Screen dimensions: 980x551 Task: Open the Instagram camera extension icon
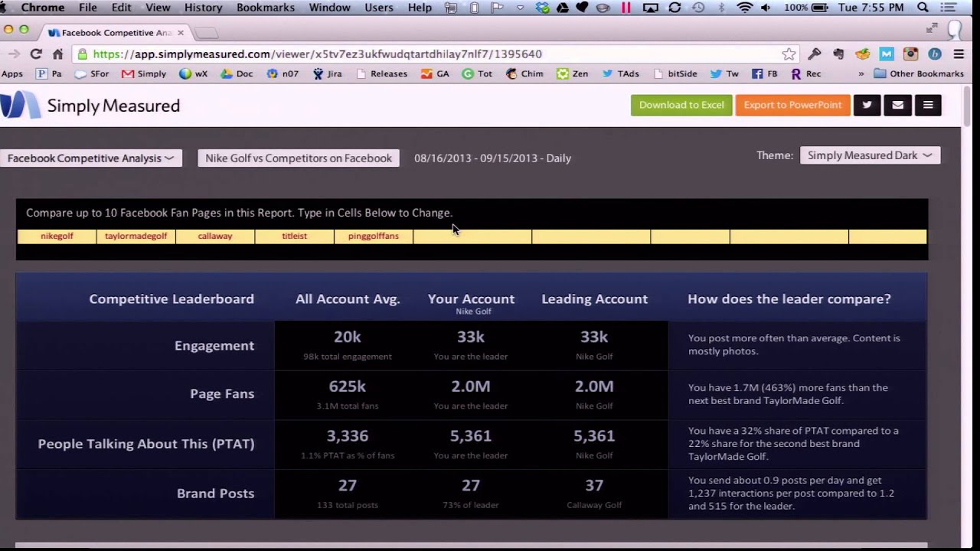point(910,54)
